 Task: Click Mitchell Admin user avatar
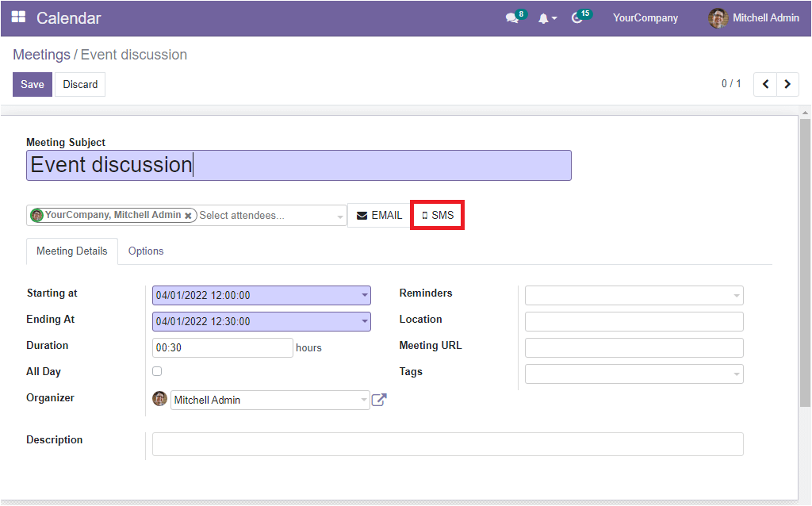718,18
